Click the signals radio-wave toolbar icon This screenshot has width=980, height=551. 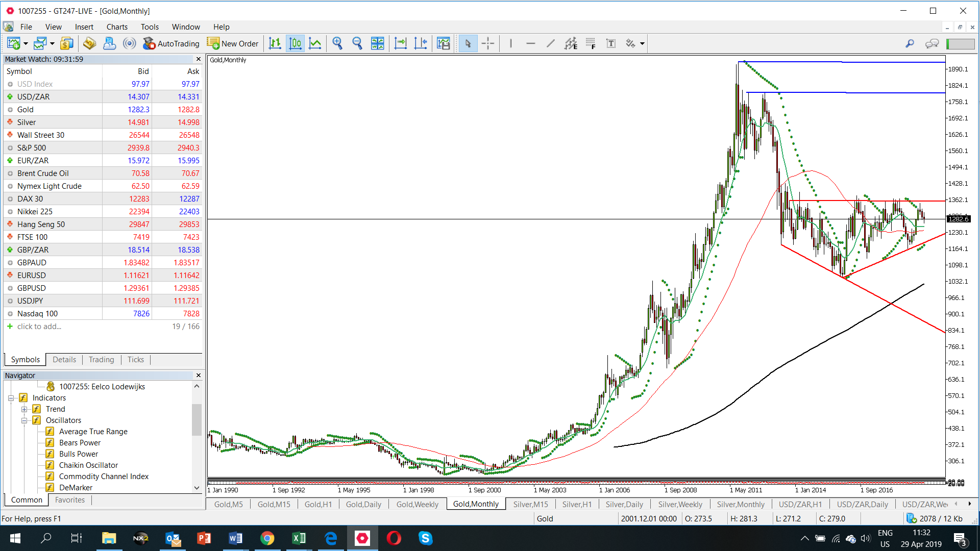pyautogui.click(x=130, y=43)
